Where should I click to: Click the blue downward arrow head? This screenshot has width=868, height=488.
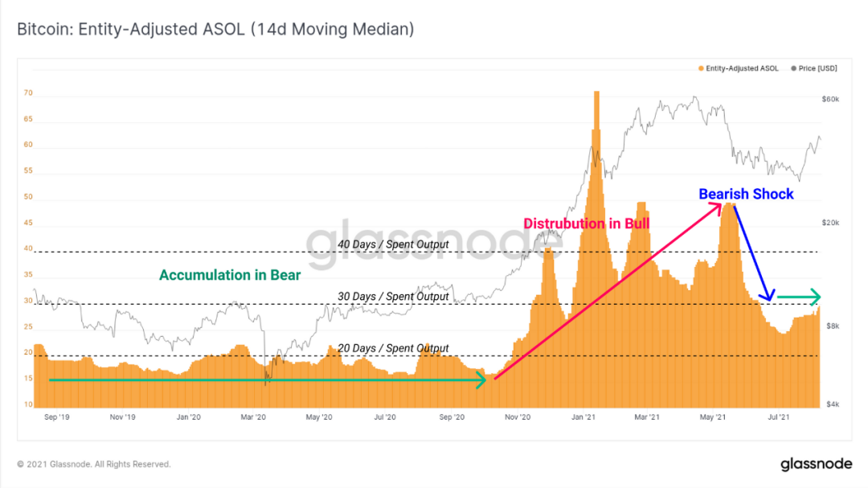[x=768, y=295]
